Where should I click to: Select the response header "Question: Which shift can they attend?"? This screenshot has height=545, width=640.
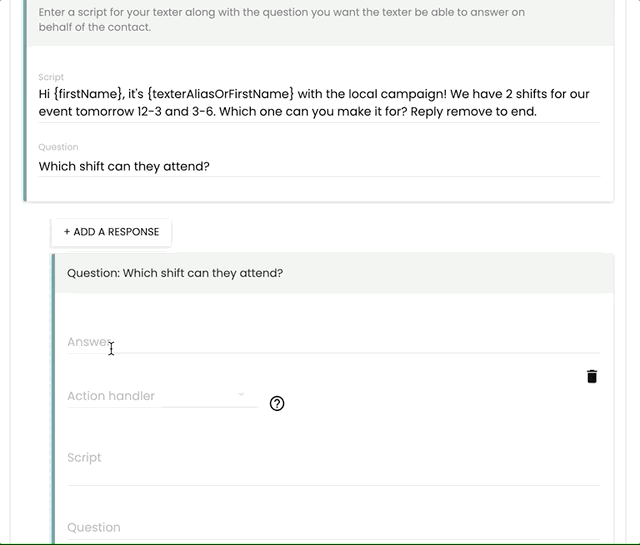[175, 272]
